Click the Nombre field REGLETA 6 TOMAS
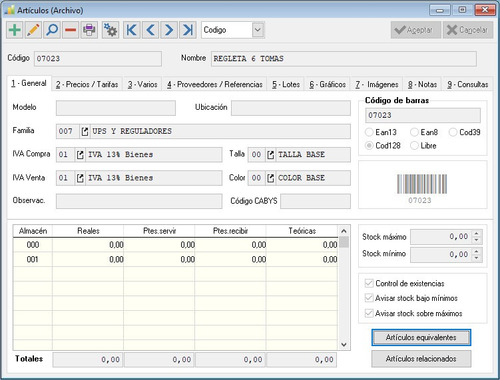Viewport: 500px width, 380px height. 343,59
